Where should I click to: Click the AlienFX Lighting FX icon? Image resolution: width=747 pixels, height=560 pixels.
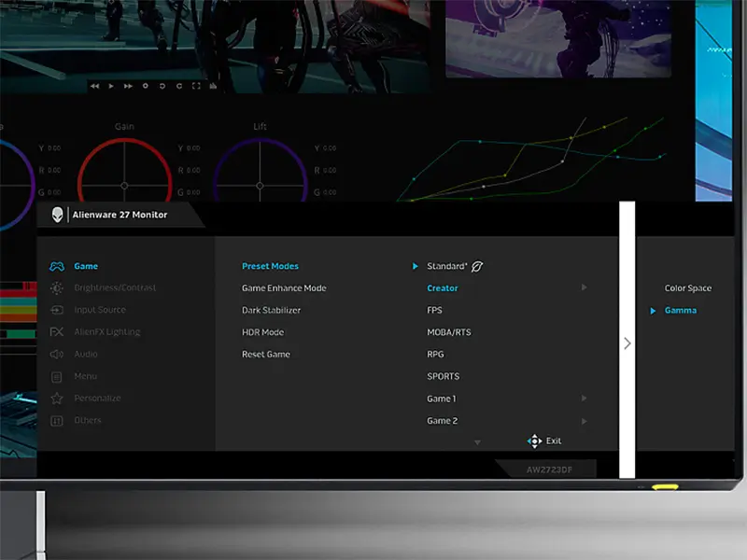(57, 332)
